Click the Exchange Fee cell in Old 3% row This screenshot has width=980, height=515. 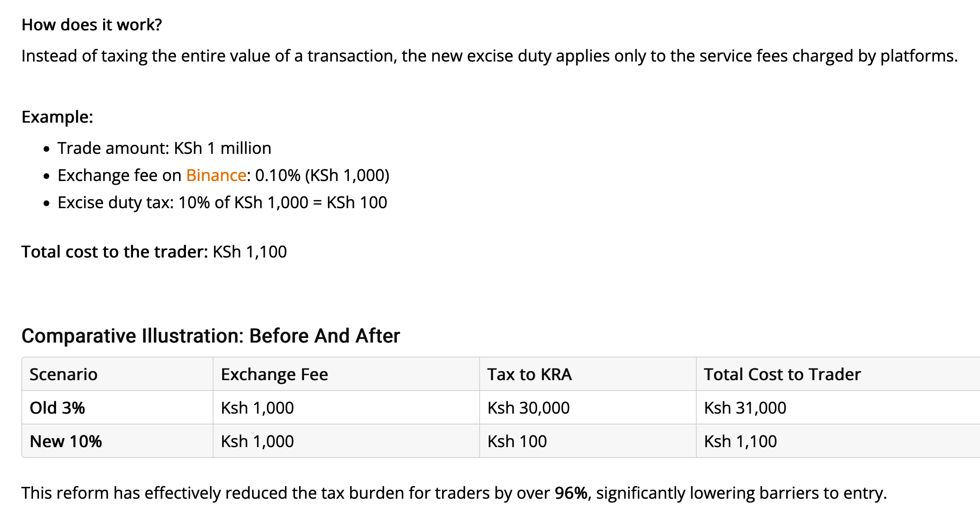point(257,408)
